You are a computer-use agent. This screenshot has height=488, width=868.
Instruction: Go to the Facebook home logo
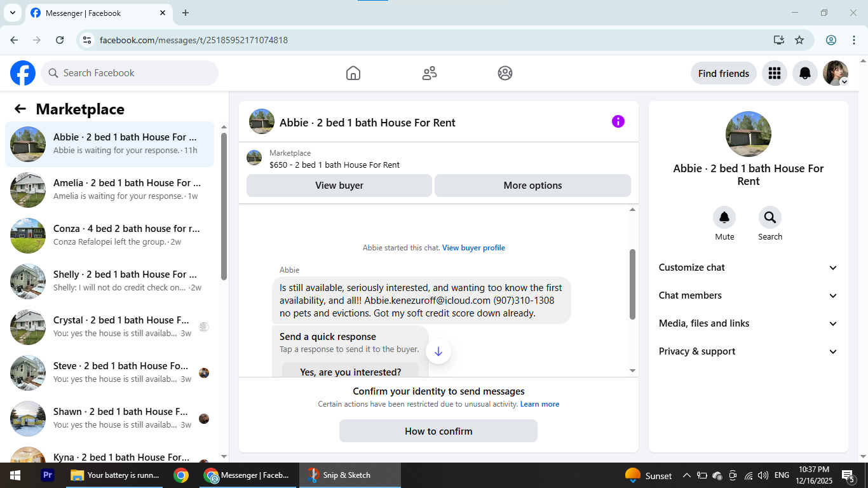(23, 73)
